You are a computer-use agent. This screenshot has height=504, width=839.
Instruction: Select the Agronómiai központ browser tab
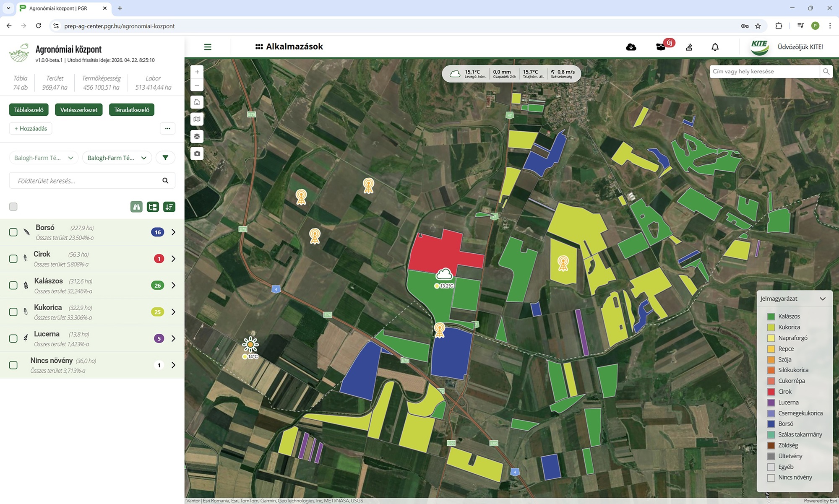click(x=64, y=8)
